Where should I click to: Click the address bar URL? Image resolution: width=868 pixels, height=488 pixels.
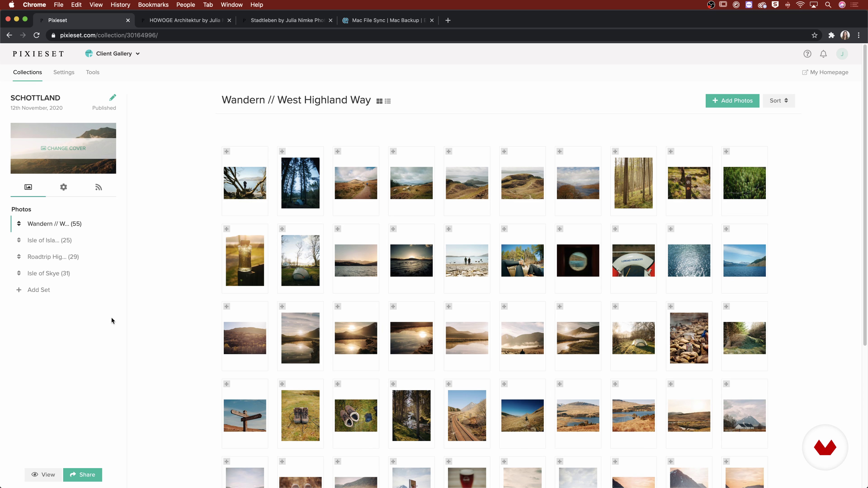tap(109, 35)
